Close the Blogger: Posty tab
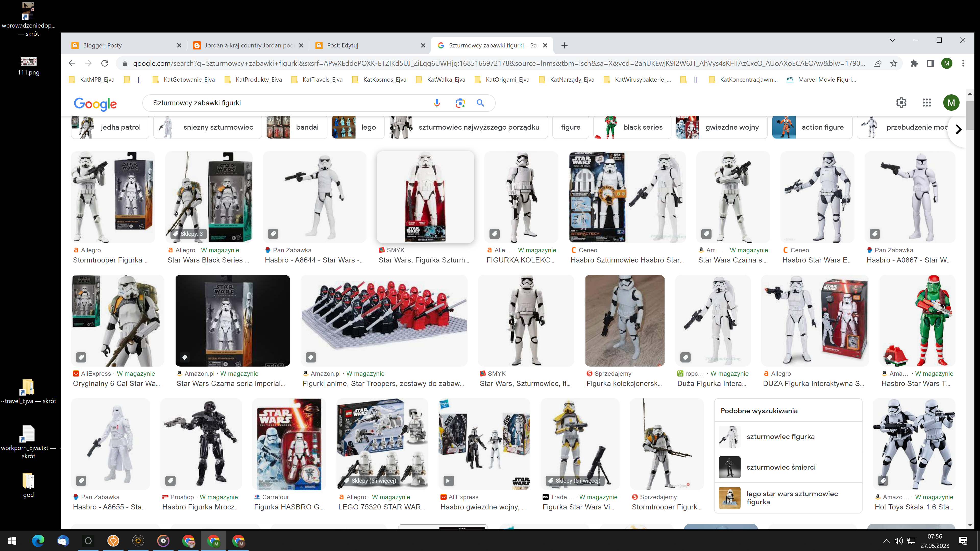 point(179,45)
